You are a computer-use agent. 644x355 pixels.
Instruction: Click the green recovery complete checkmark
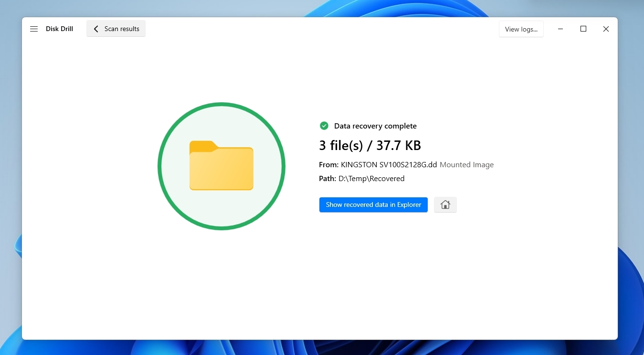[x=324, y=126]
